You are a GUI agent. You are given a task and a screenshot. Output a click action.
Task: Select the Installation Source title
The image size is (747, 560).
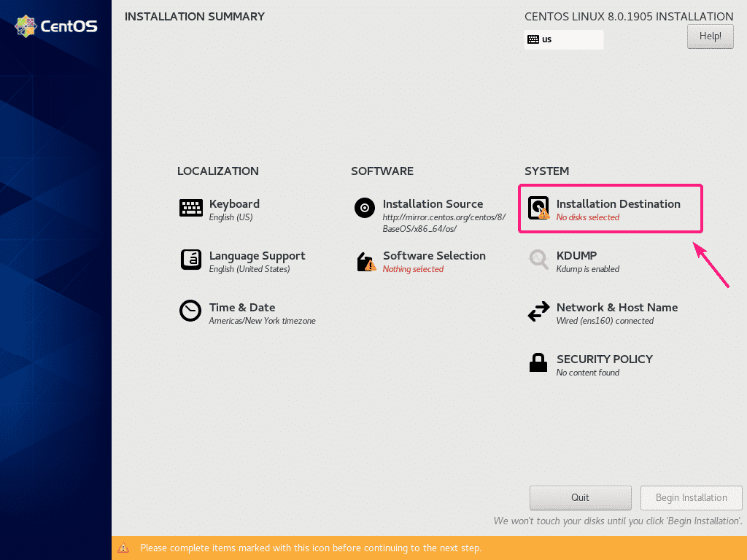[433, 204]
